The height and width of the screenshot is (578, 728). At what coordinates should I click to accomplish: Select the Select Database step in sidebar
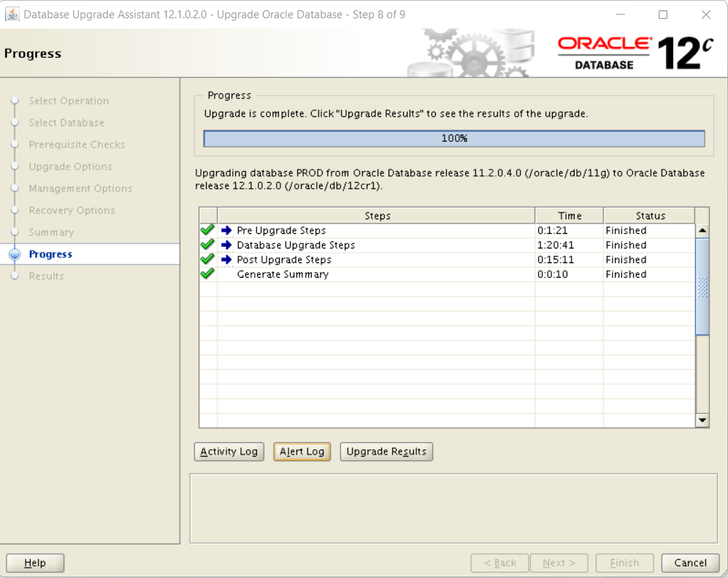click(x=66, y=123)
